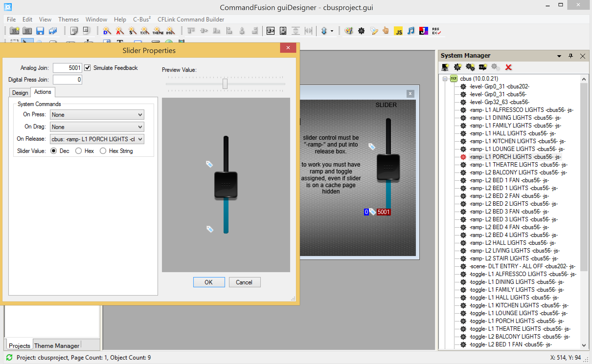Click the Preview Value slider thumb

tap(225, 84)
